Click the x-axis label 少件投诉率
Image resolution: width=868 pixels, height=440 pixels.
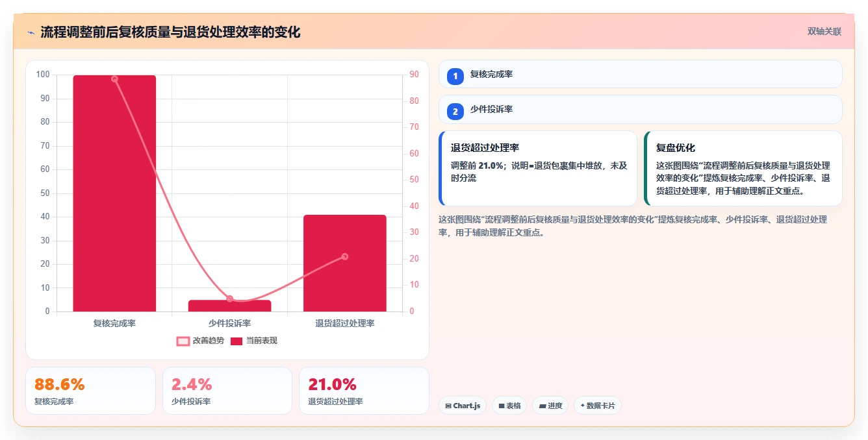[x=229, y=323]
